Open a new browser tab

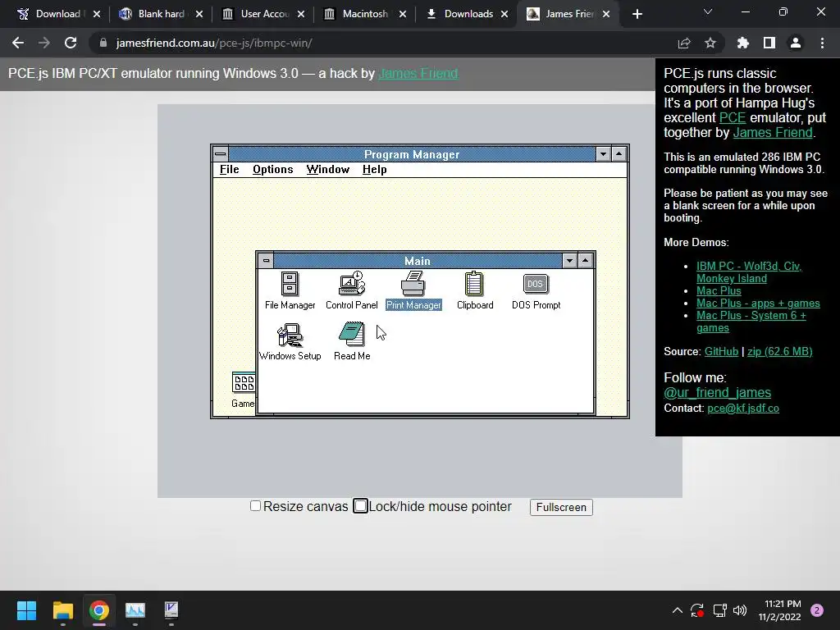(637, 14)
